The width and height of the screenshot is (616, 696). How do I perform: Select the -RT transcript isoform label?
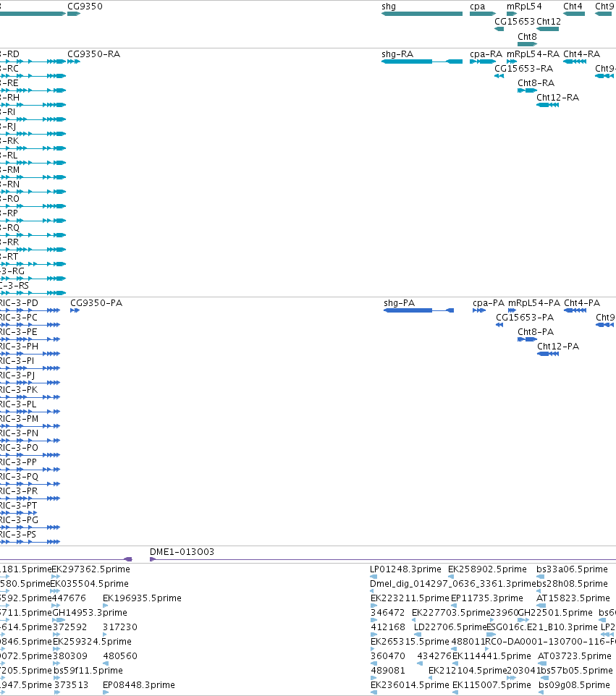(x=9, y=256)
